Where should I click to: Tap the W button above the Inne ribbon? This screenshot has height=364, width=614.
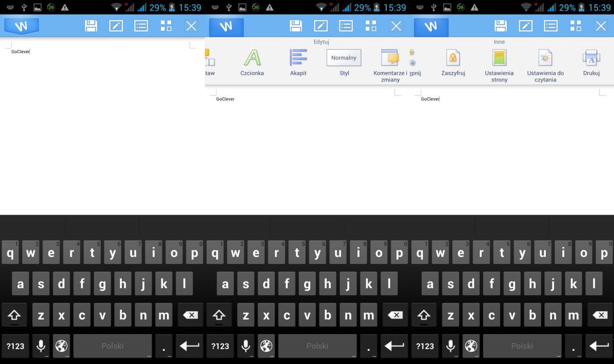(x=431, y=27)
